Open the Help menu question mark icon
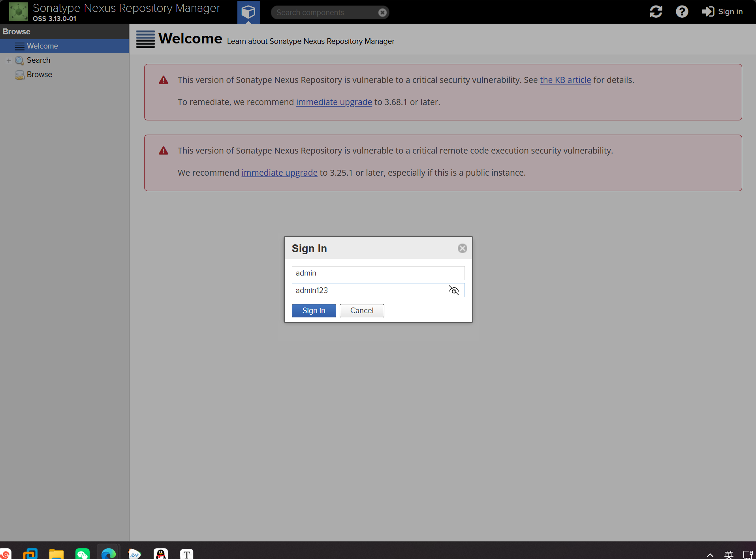Screen dimensions: 756x559 coord(682,12)
